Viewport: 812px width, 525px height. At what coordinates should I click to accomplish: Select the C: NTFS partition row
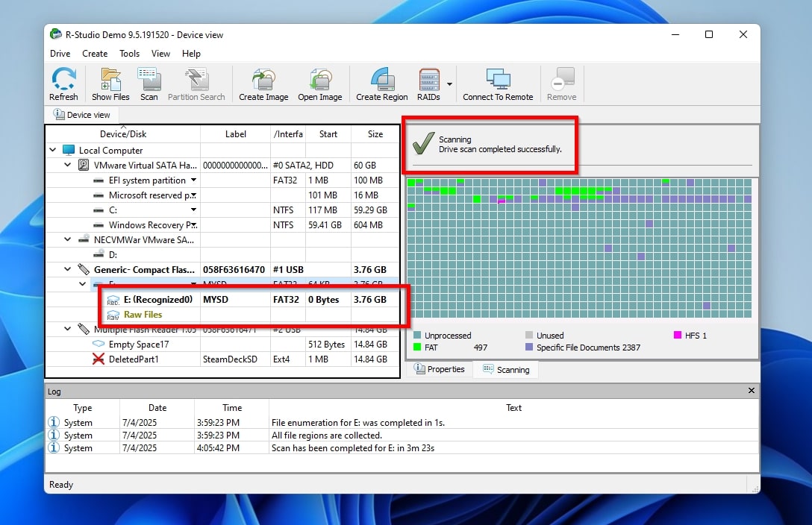[222, 210]
